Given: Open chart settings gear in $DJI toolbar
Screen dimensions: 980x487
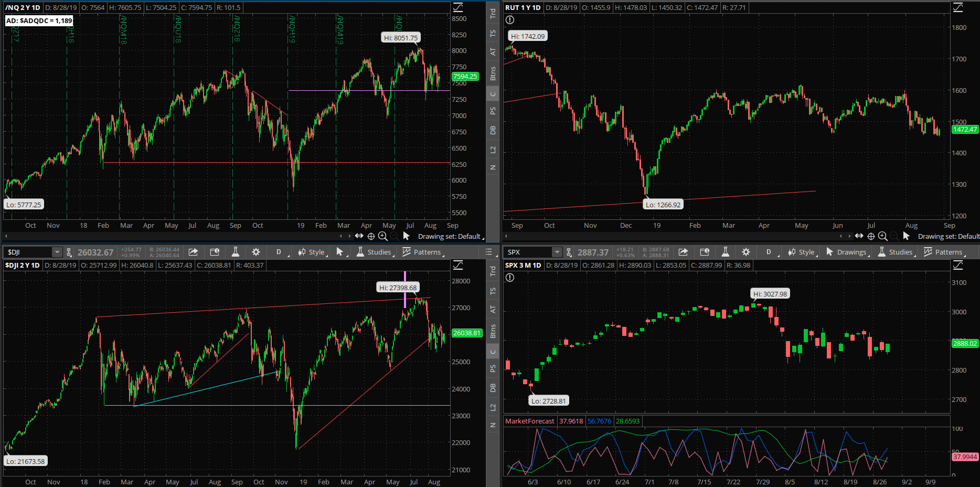Looking at the screenshot, I should tap(256, 252).
